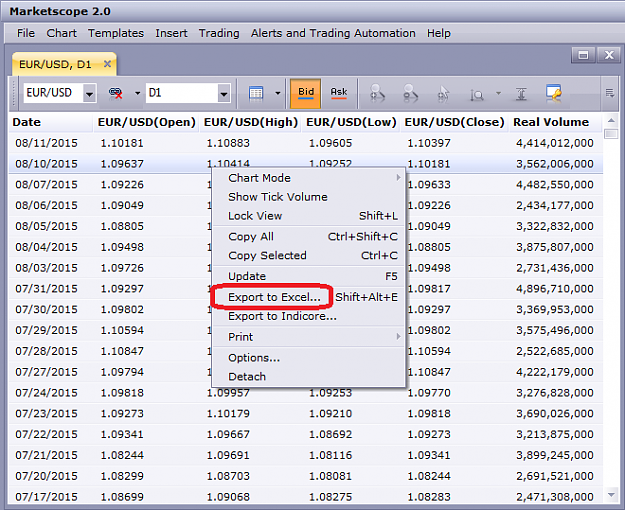Viewport: 625px width, 510px height.
Task: Choose Copy Selected from context menu
Action: (309, 256)
